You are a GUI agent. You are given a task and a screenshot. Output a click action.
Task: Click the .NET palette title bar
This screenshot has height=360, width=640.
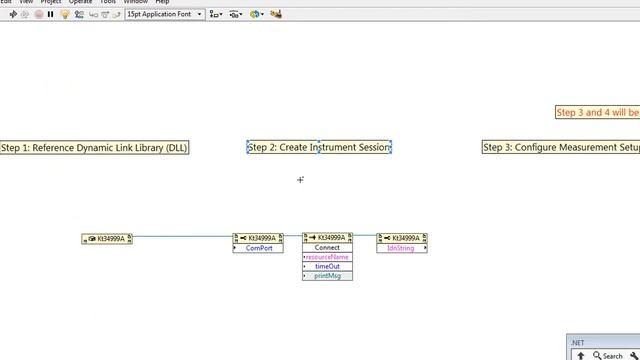pos(603,342)
